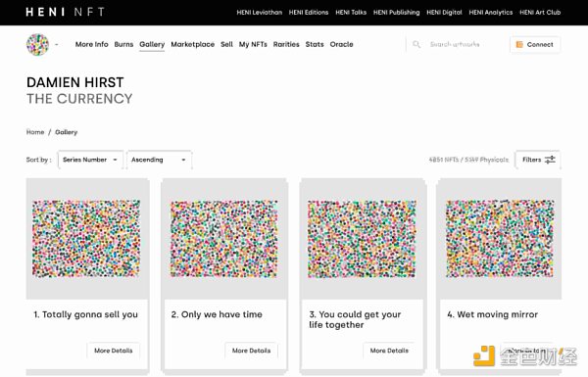Image resolution: width=588 pixels, height=377 pixels.
Task: Click the HENI NFT logo
Action: pos(66,12)
